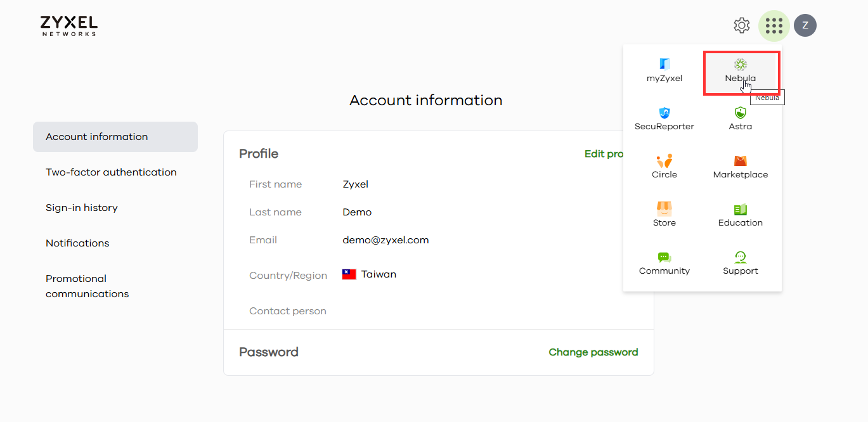Select the Circle app icon
The image size is (868, 422).
click(664, 161)
